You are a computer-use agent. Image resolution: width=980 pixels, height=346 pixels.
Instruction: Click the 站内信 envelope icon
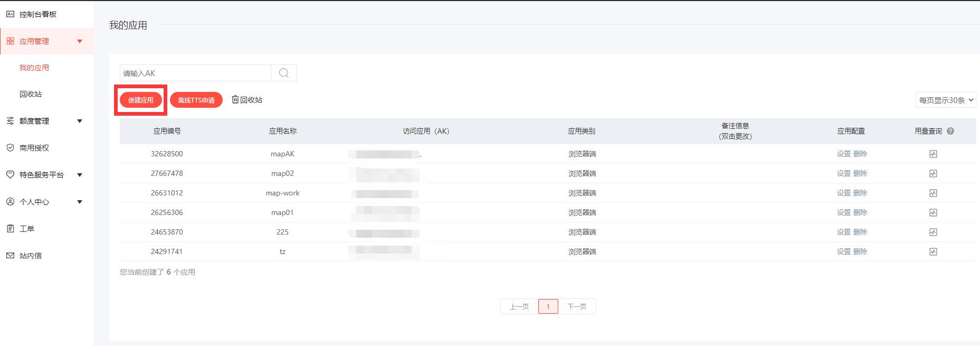coord(10,256)
